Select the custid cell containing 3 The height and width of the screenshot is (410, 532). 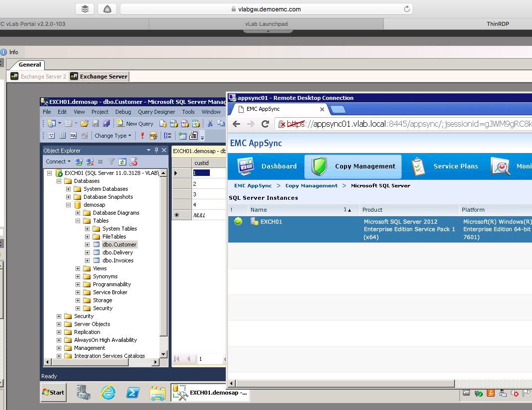click(209, 194)
